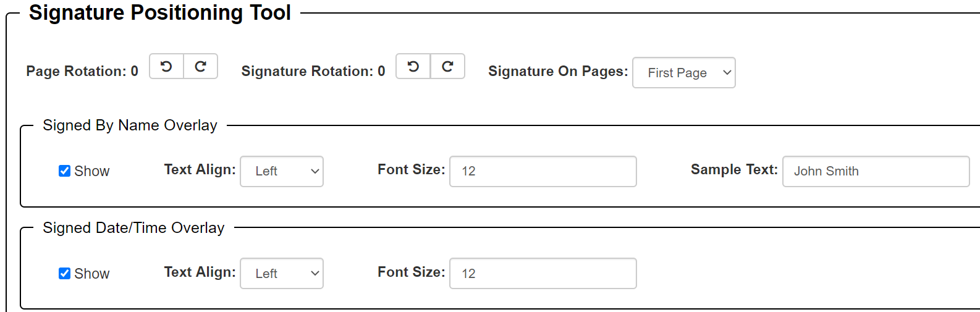The image size is (980, 312).
Task: Click the Sample Text field containing John Smith
Action: pyautogui.click(x=876, y=171)
